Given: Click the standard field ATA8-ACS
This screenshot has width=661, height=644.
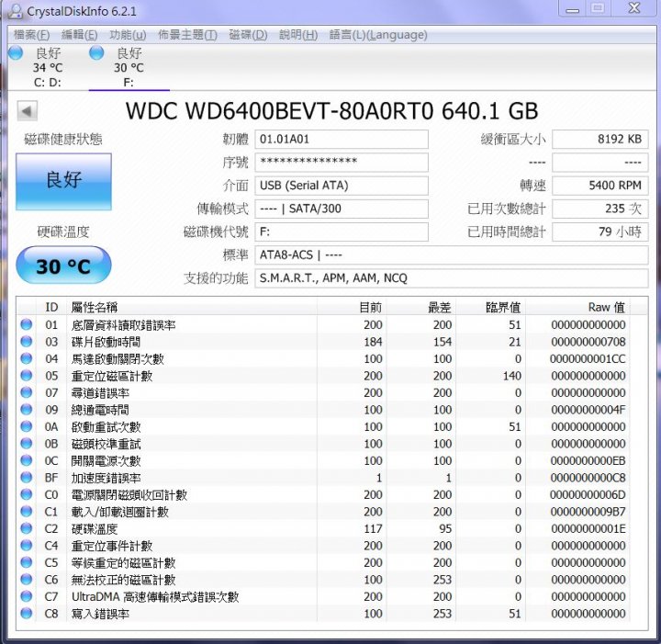Looking at the screenshot, I should coord(452,255).
